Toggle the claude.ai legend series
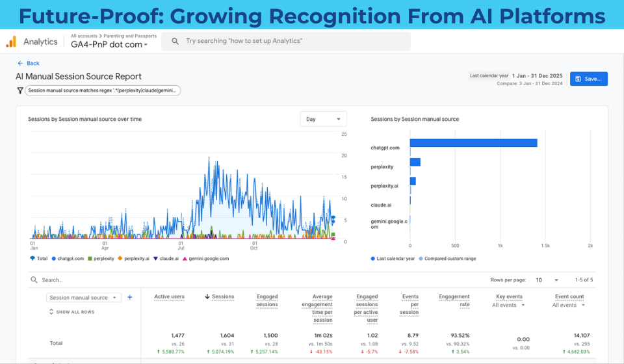Viewport: 624px width, 364px height. coord(166,258)
